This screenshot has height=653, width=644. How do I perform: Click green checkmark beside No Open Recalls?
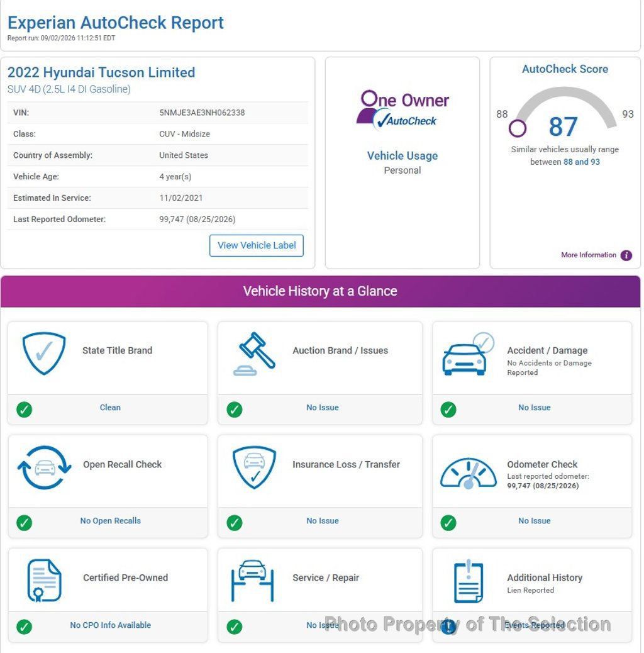pyautogui.click(x=24, y=523)
